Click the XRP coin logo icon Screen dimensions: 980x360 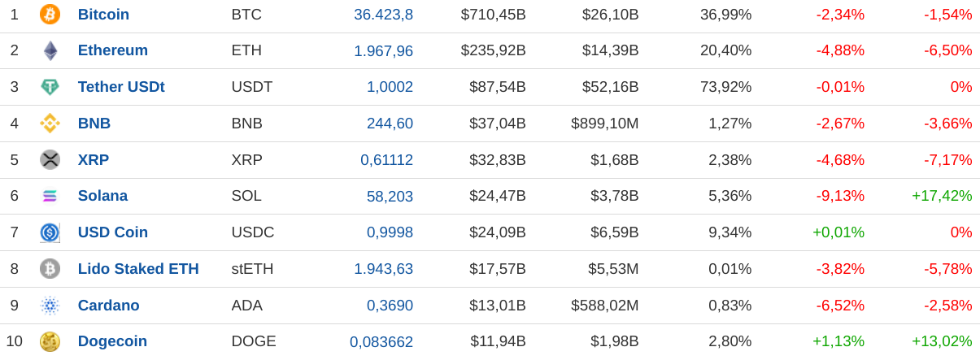pyautogui.click(x=50, y=159)
